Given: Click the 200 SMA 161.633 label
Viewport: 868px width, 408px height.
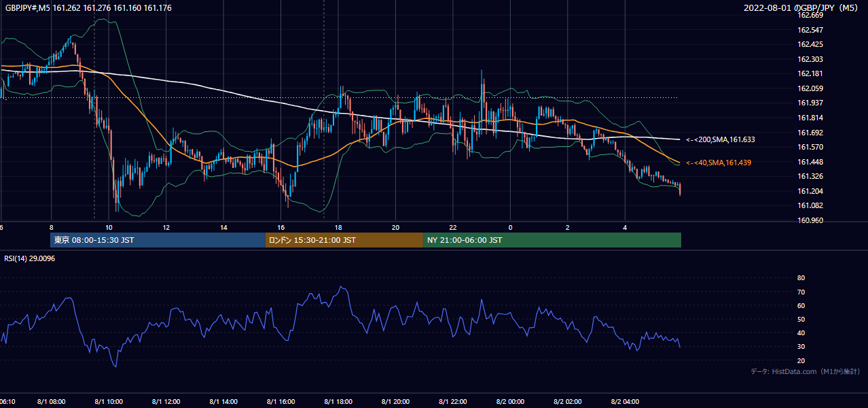Looking at the screenshot, I should pos(721,139).
